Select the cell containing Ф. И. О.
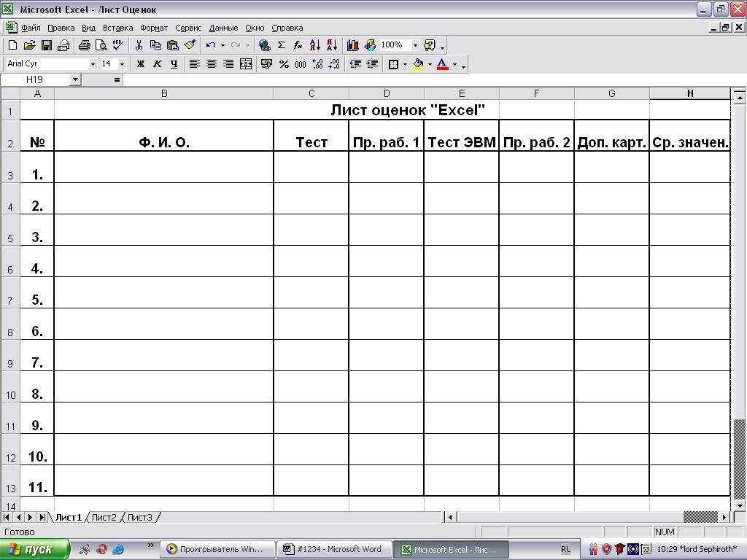The width and height of the screenshot is (747, 560). pos(164,136)
